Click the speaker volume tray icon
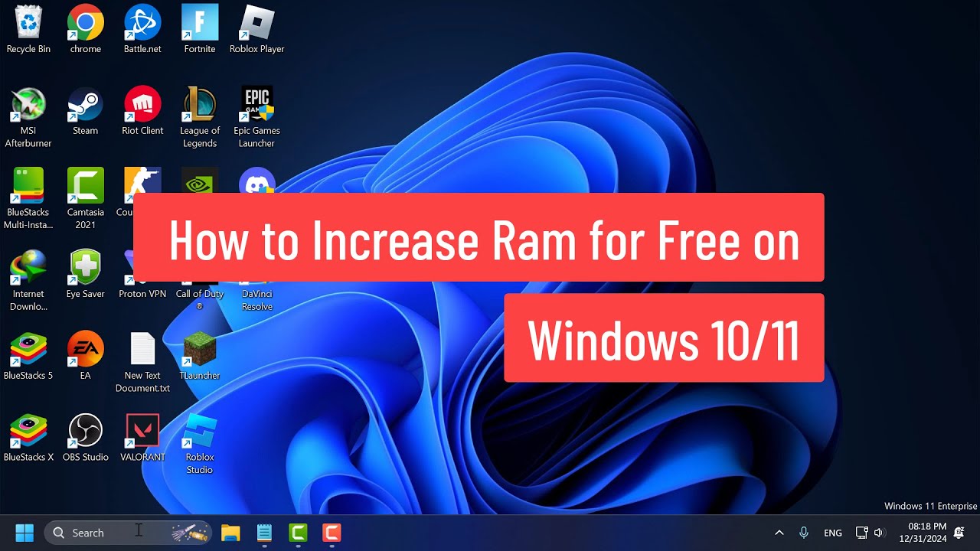The width and height of the screenshot is (980, 551). [x=879, y=533]
